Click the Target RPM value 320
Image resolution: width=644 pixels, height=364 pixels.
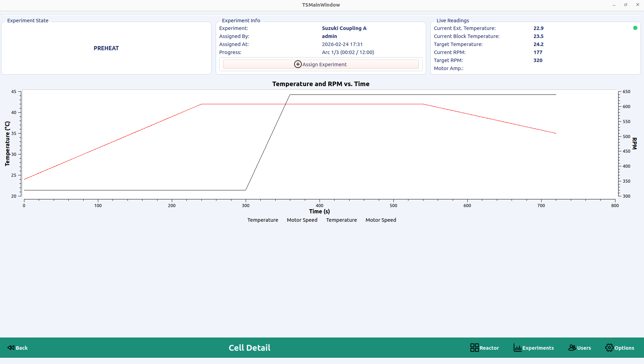click(x=538, y=60)
